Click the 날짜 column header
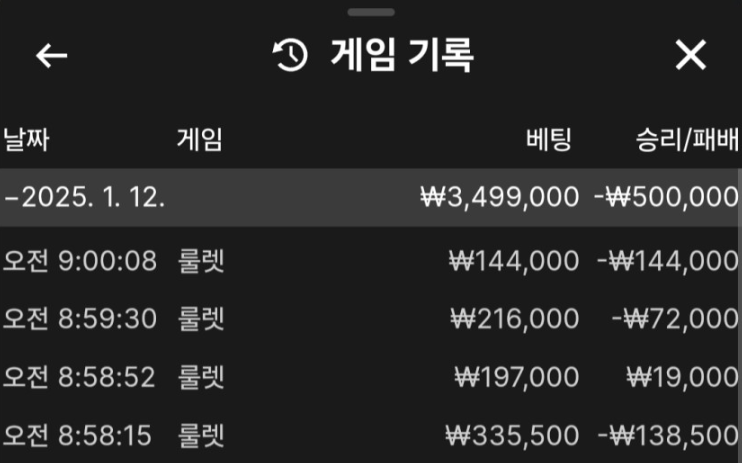 pyautogui.click(x=27, y=139)
